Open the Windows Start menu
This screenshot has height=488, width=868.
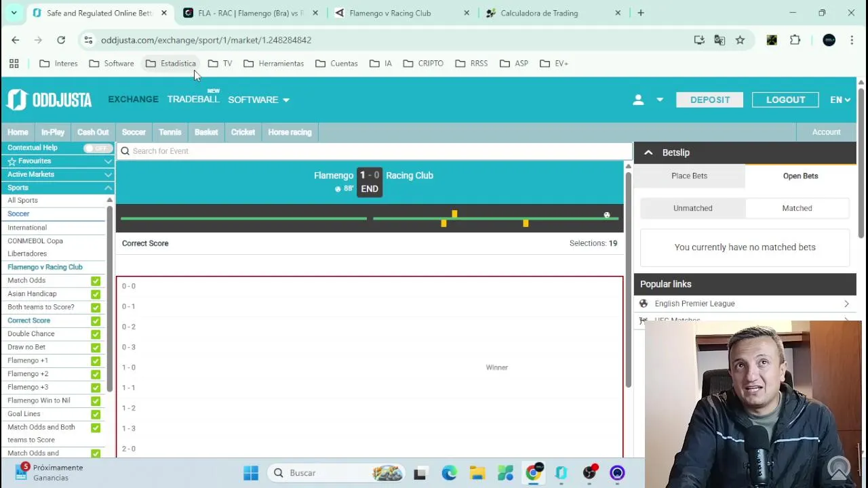click(251, 473)
